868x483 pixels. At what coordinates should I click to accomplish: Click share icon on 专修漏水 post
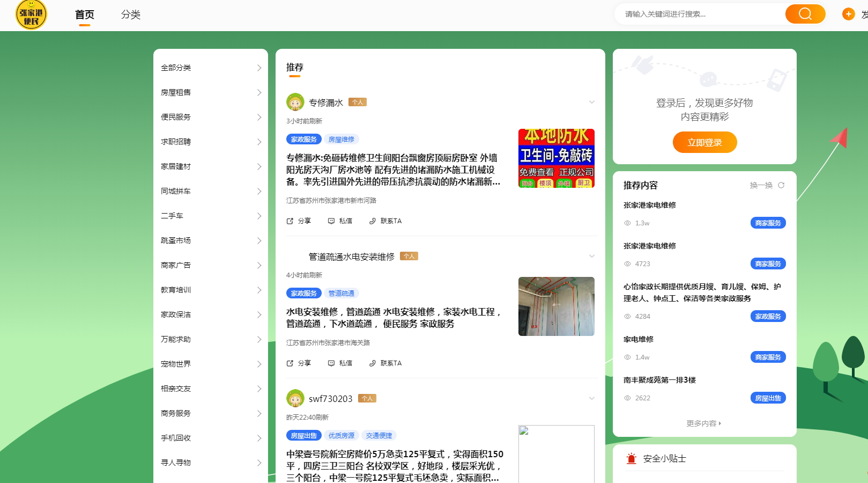290,221
